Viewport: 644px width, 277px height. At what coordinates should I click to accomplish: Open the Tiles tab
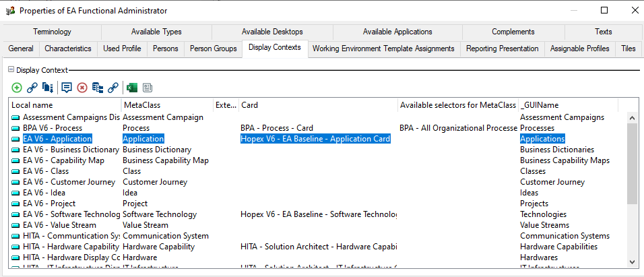[629, 49]
